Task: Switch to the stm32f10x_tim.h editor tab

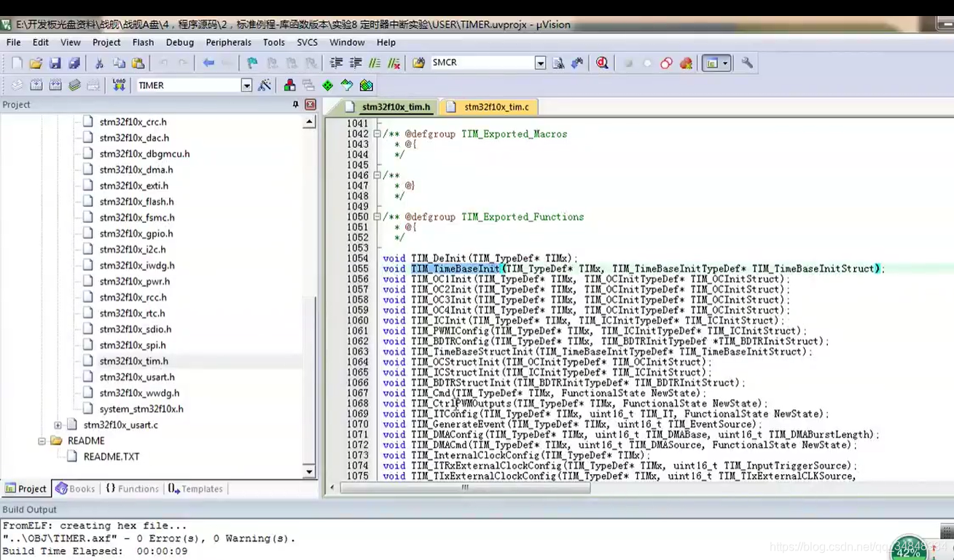Action: [x=389, y=107]
